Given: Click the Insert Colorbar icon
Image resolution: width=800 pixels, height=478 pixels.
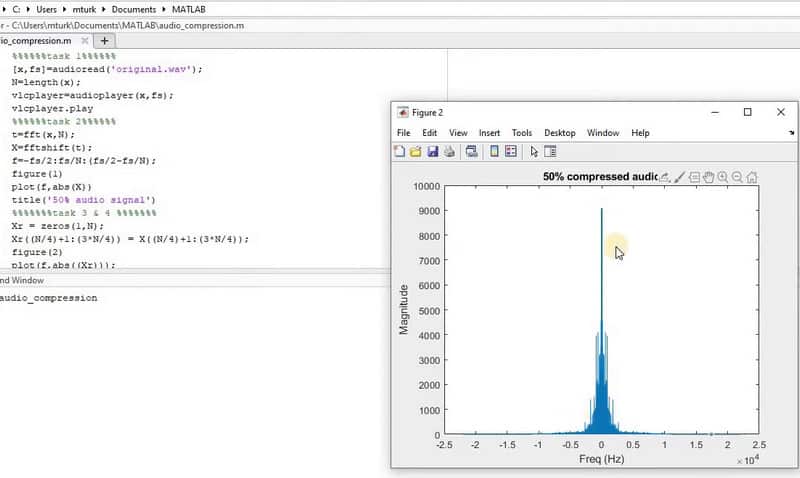Looking at the screenshot, I should (494, 152).
